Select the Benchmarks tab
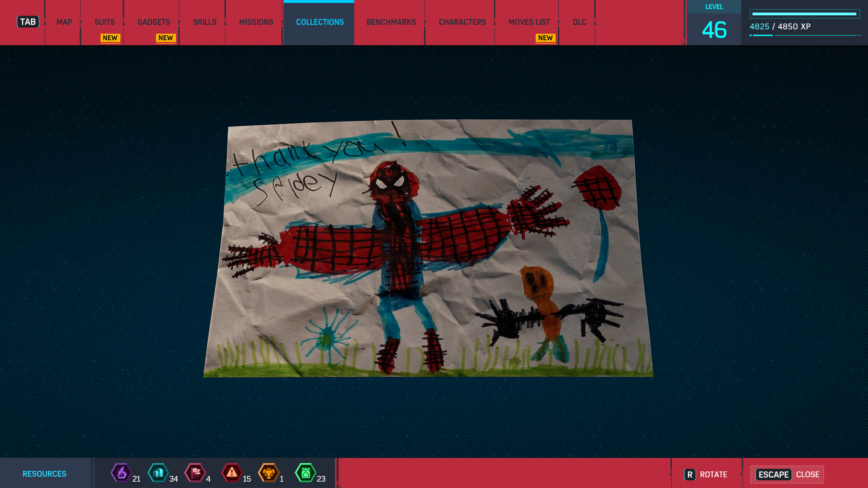 (391, 22)
